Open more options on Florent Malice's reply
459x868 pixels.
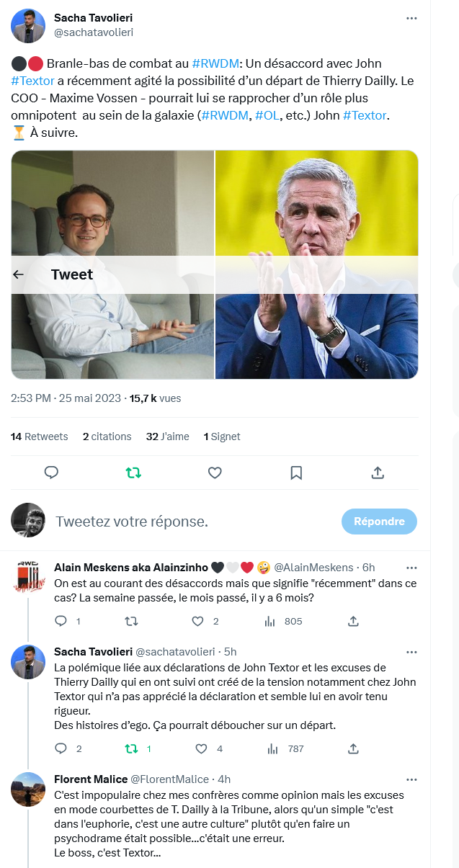coord(411,779)
